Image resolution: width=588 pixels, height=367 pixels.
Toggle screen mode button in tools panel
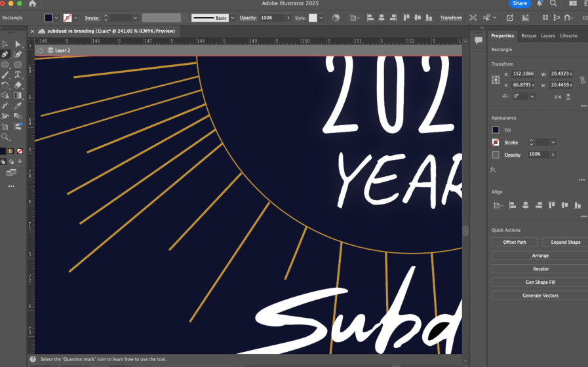click(x=11, y=172)
